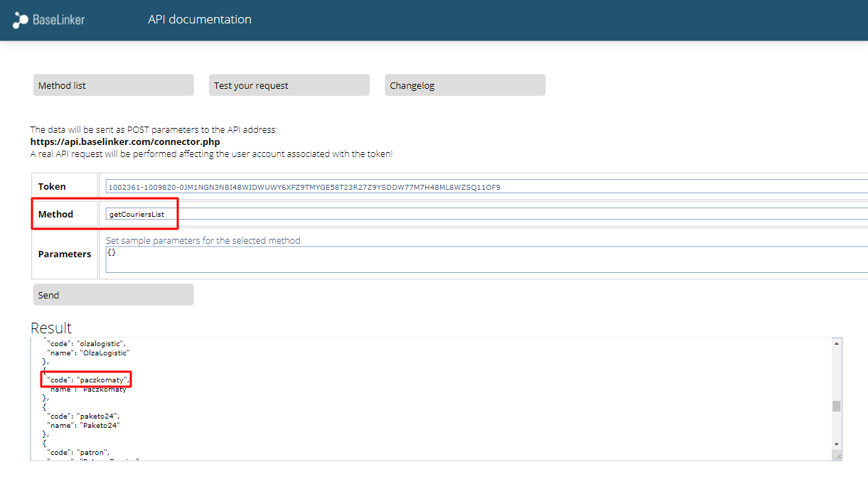Click the api.baselinker.com connector.php address
868x484 pixels.
[x=124, y=141]
